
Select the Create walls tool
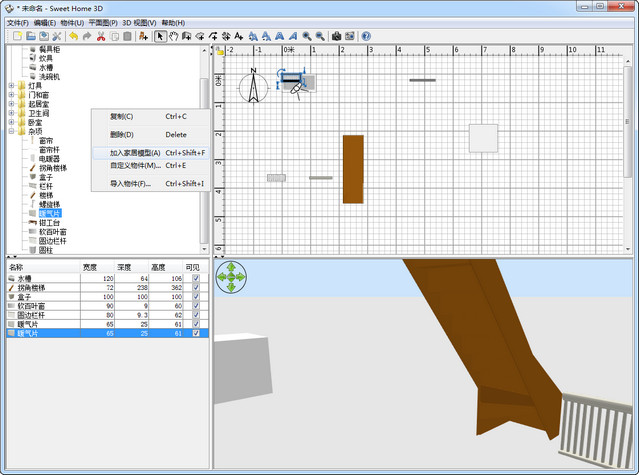tap(187, 36)
